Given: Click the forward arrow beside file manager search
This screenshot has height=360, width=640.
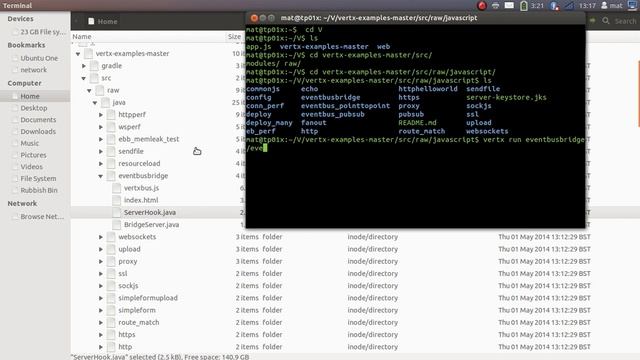Looking at the screenshot, I should (592, 20).
